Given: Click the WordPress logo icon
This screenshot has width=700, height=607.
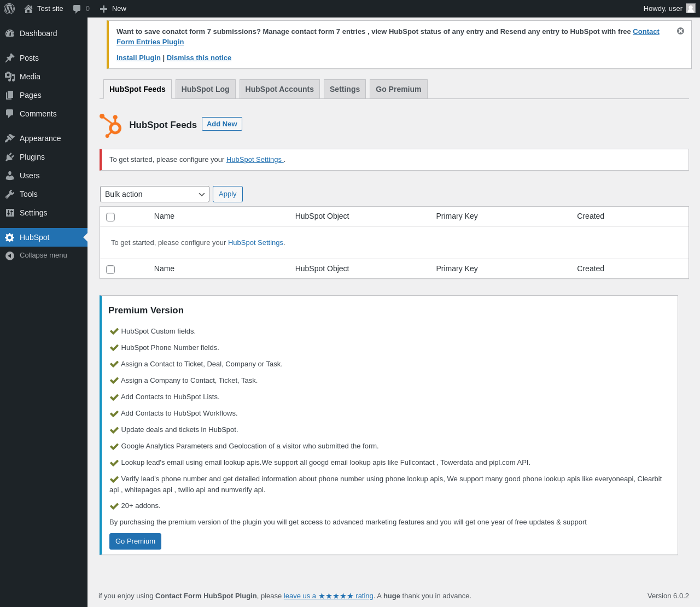Looking at the screenshot, I should 9,9.
